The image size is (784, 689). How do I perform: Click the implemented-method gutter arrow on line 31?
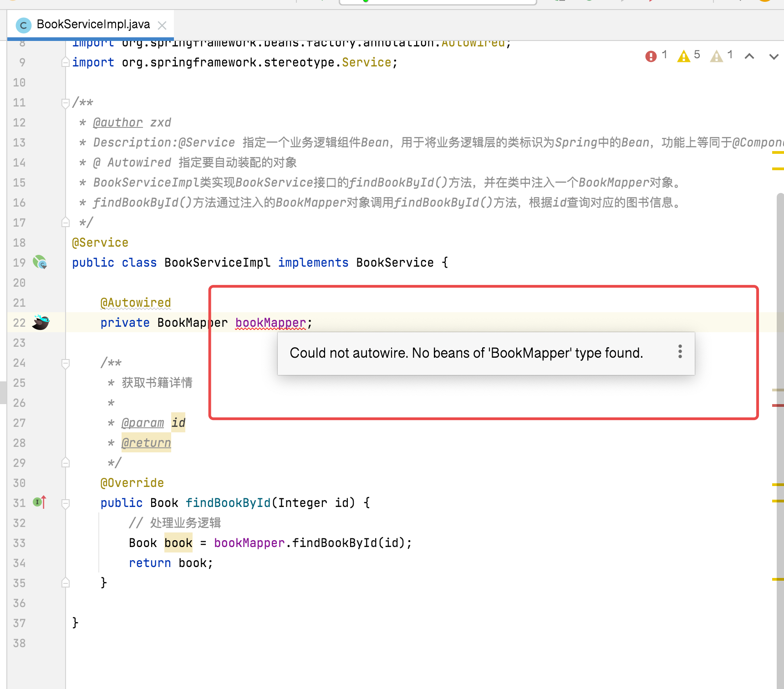coord(39,502)
